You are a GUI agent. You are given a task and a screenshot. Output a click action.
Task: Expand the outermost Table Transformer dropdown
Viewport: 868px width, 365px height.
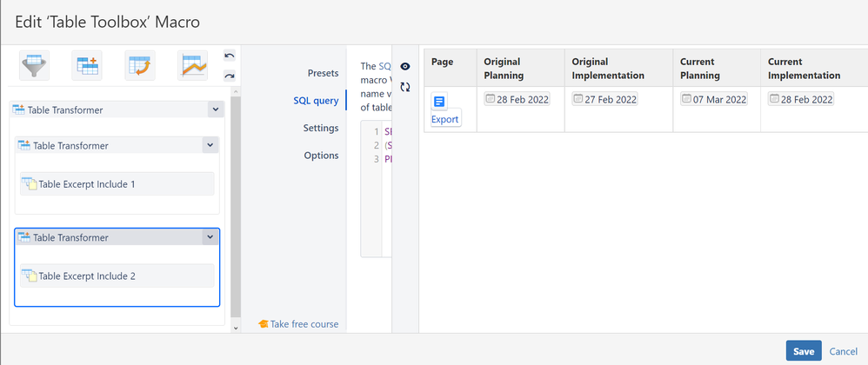215,109
